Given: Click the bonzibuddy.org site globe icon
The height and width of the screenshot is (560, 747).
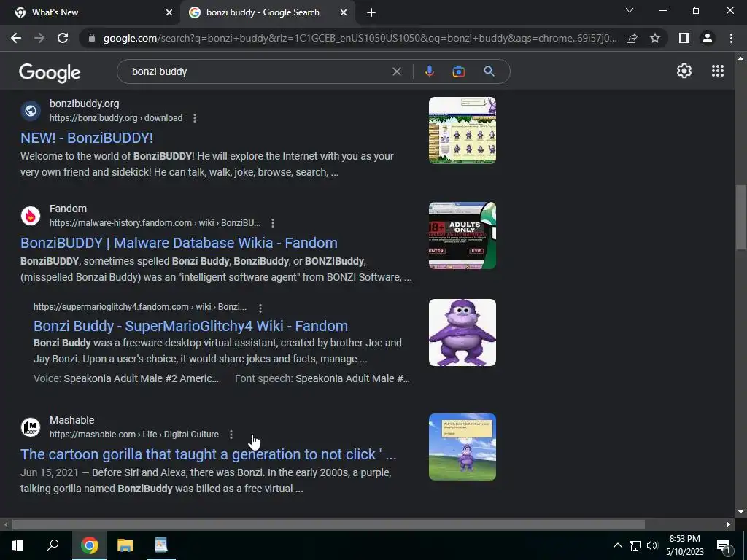Looking at the screenshot, I should pos(31,111).
